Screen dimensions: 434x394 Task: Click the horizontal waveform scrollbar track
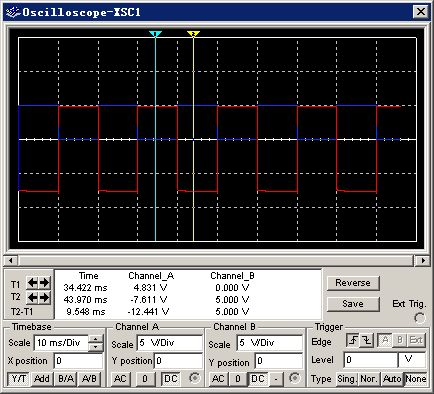click(216, 260)
